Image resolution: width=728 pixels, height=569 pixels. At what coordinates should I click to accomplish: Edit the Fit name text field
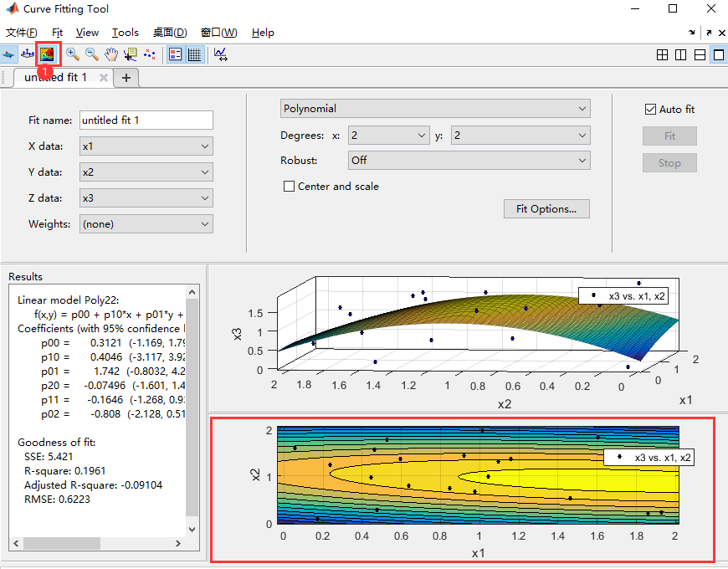tap(146, 120)
